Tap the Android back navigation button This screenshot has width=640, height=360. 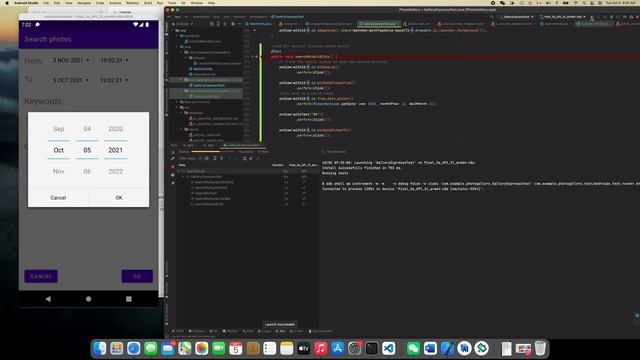[x=48, y=299]
